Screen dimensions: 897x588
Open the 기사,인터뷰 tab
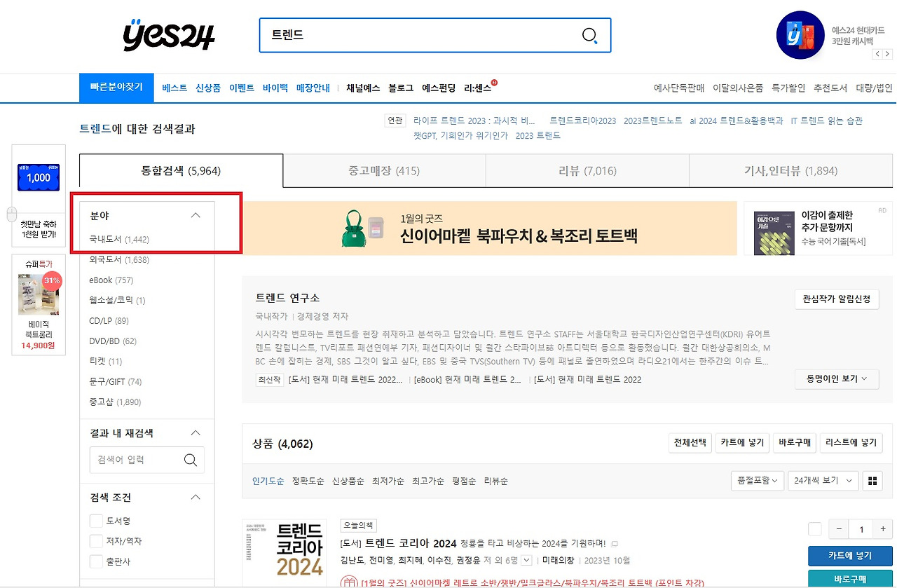790,170
